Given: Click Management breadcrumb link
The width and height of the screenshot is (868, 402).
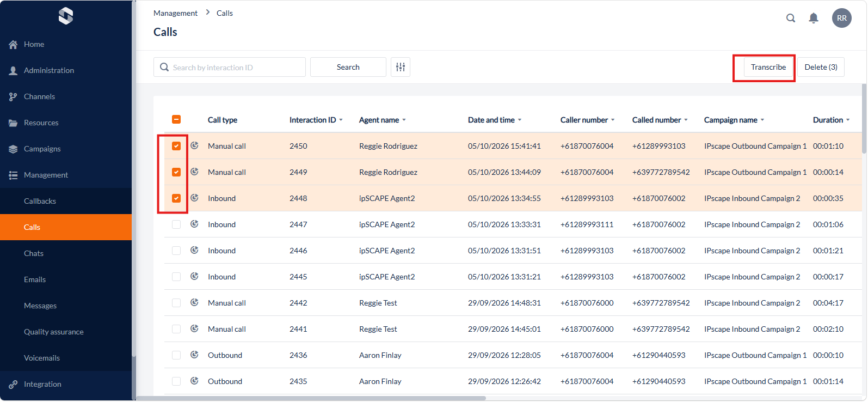Looking at the screenshot, I should click(x=175, y=13).
